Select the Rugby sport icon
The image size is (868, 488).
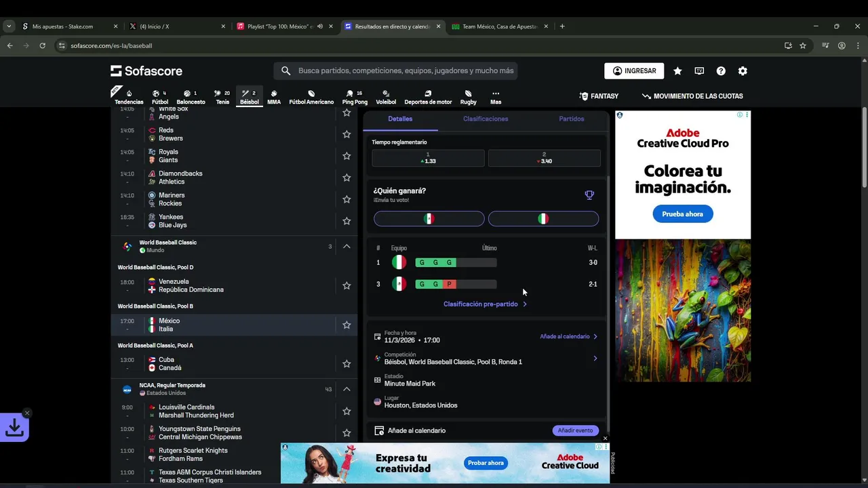[x=469, y=98]
